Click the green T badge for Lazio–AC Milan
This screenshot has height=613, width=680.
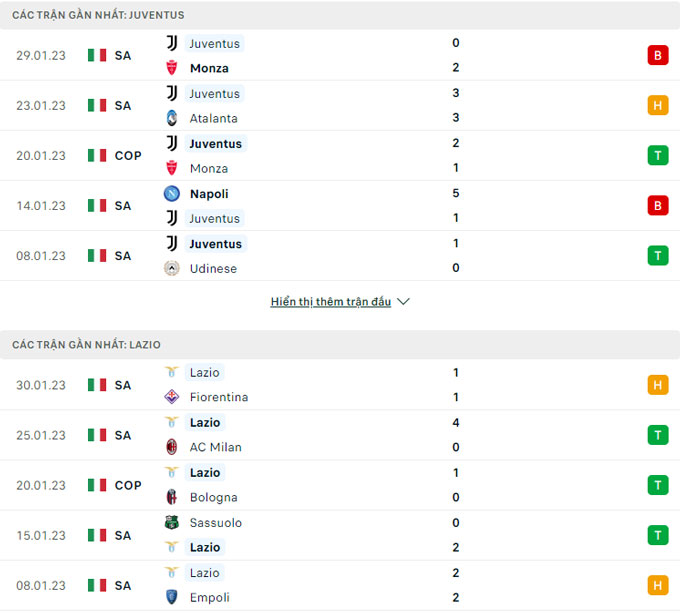coord(657,435)
